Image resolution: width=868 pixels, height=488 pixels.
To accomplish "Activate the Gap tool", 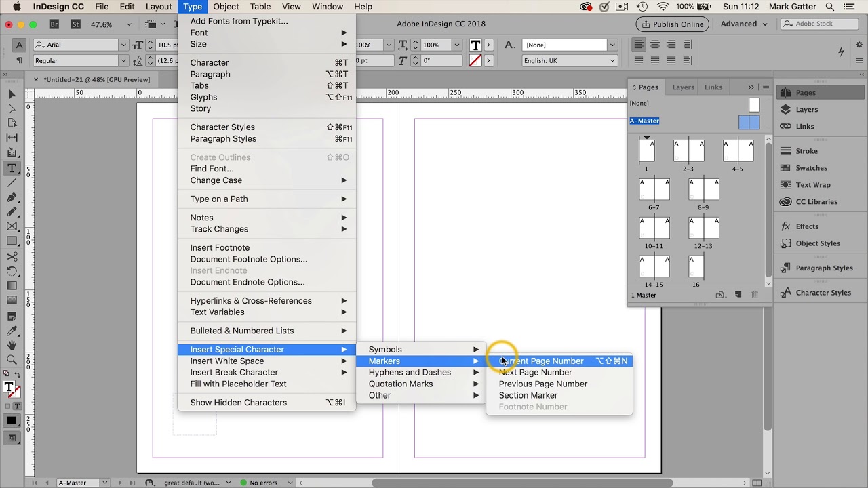I will [x=12, y=138].
